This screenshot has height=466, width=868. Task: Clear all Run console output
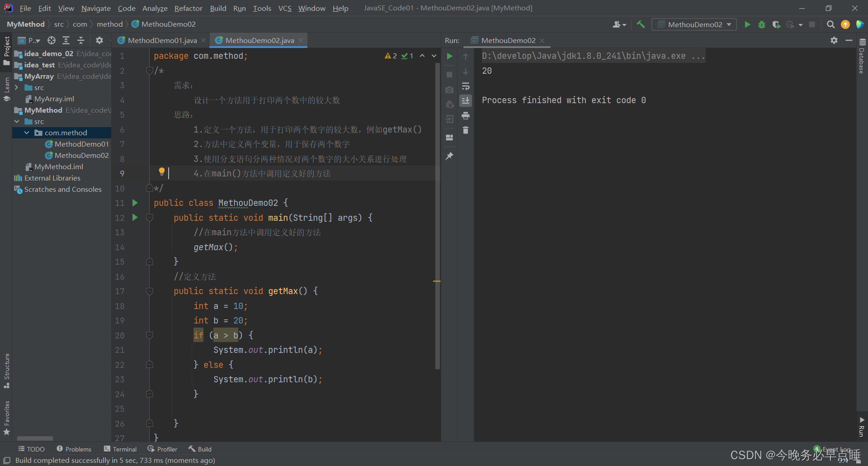466,130
